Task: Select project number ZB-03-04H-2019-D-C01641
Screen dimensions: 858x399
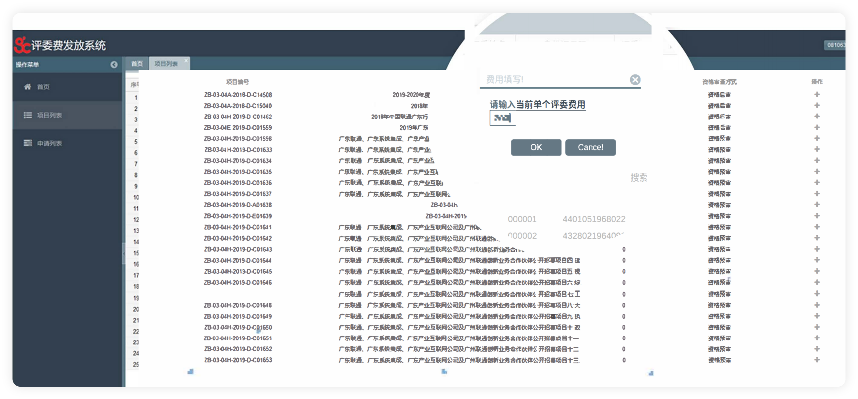Action: point(237,227)
